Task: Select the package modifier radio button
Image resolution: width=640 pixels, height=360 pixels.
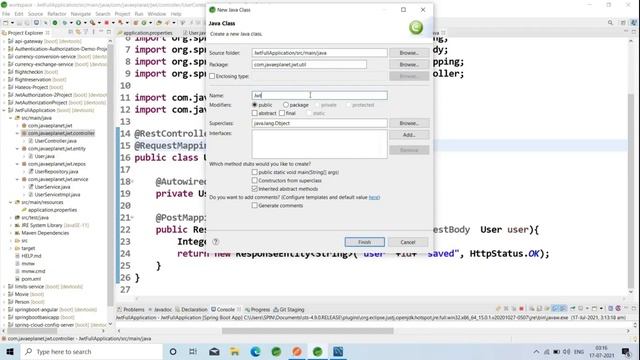Action: pos(286,105)
